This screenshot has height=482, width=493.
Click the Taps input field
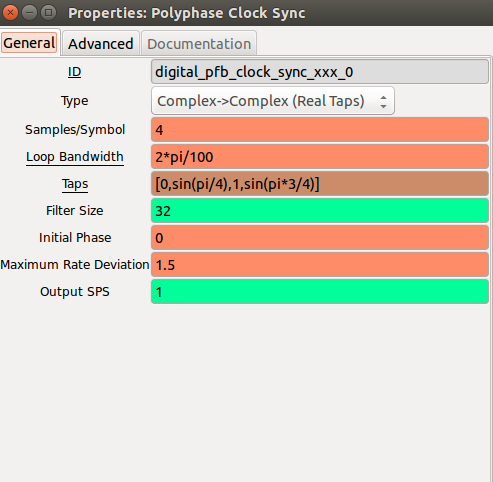pos(320,184)
